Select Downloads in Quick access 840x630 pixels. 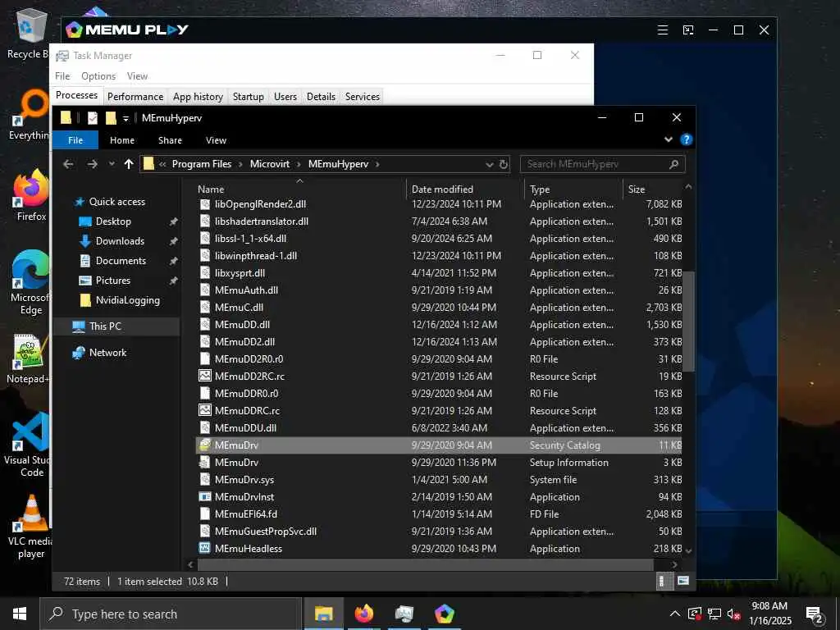click(120, 241)
